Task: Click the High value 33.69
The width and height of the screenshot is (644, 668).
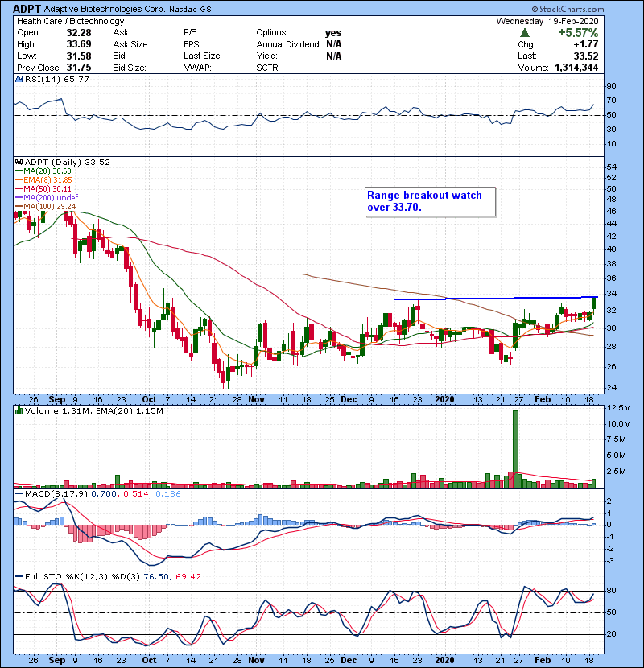Action: tap(79, 44)
